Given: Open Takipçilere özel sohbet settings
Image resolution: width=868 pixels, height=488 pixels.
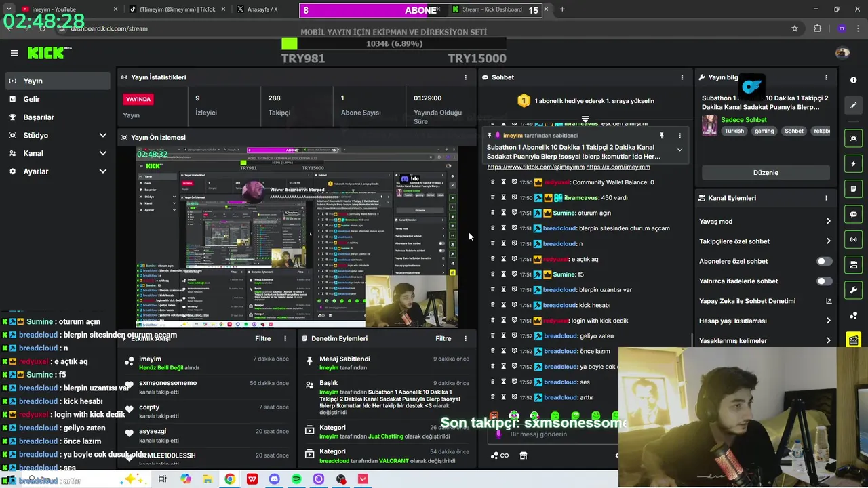Looking at the screenshot, I should pyautogui.click(x=765, y=241).
